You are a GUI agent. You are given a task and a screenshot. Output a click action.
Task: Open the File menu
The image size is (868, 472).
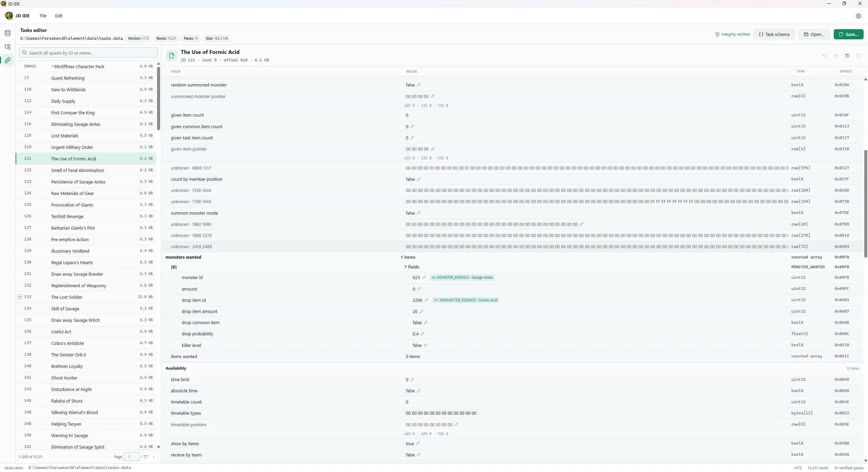(43, 16)
